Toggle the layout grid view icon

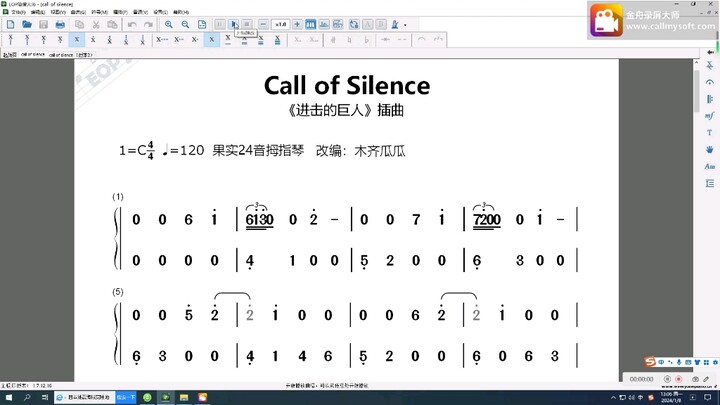[x=338, y=24]
